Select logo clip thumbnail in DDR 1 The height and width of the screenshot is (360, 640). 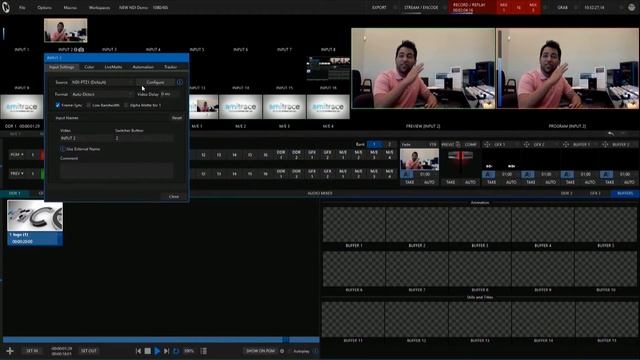35,222
